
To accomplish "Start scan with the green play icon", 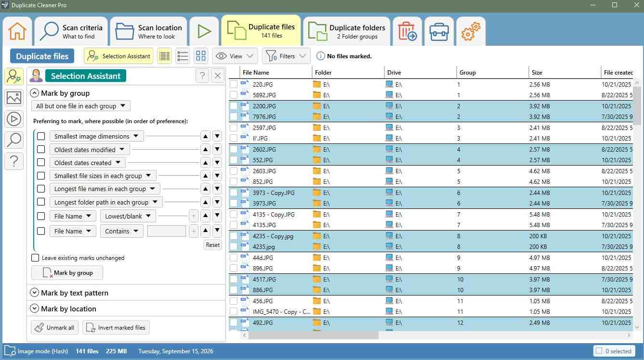I will click(204, 31).
